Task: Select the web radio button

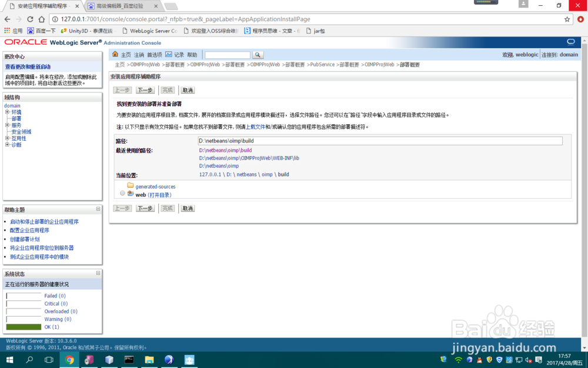Action: [122, 193]
